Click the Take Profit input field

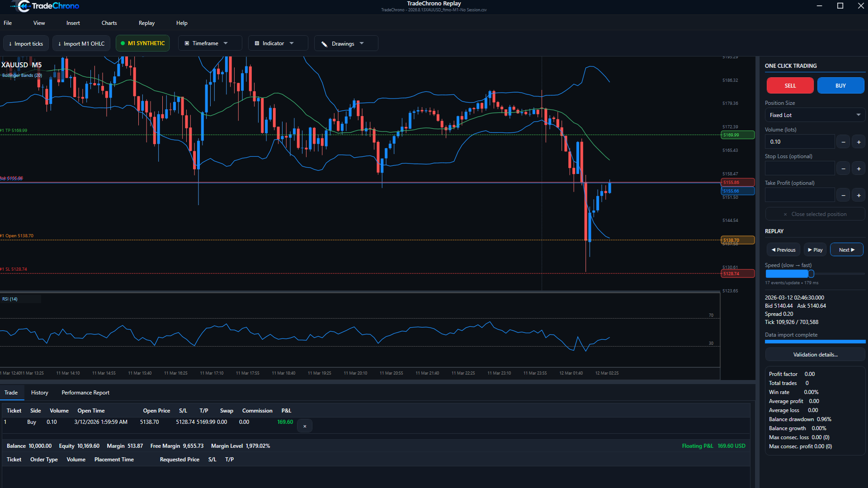pyautogui.click(x=799, y=195)
